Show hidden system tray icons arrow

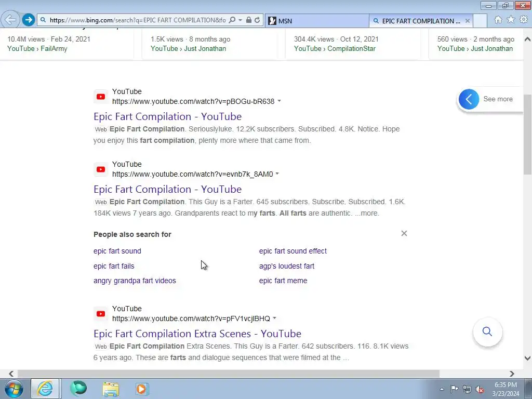point(442,389)
